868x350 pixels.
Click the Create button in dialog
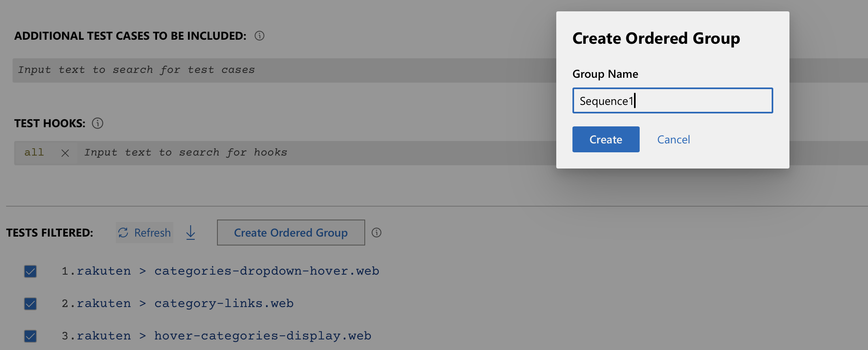[x=606, y=139]
